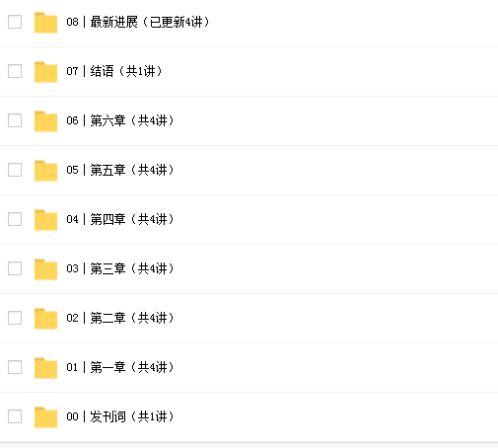This screenshot has height=448, width=498.
Task: Check the 04 第四章 row checkbox
Action: coord(15,219)
